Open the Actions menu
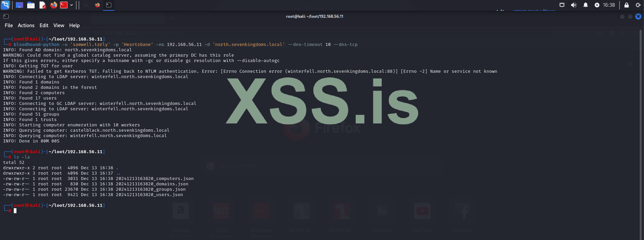Viewport: 644px width, 240px height. tap(26, 25)
